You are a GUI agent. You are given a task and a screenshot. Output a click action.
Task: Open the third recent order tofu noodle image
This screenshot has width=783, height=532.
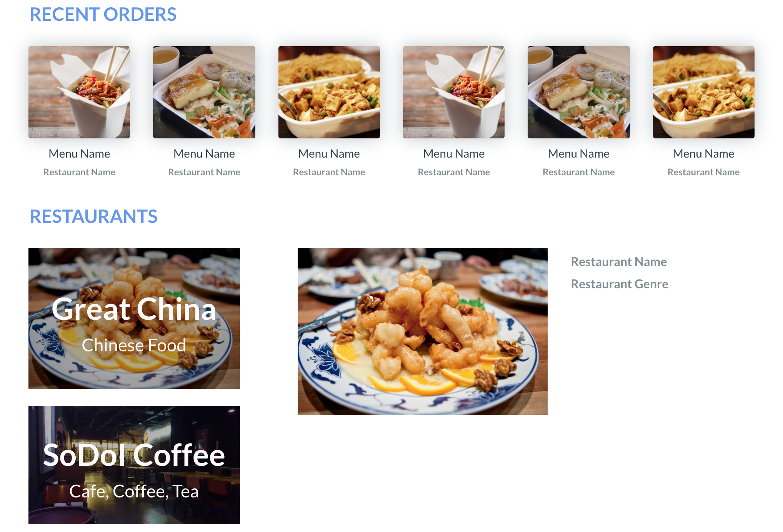[x=329, y=92]
